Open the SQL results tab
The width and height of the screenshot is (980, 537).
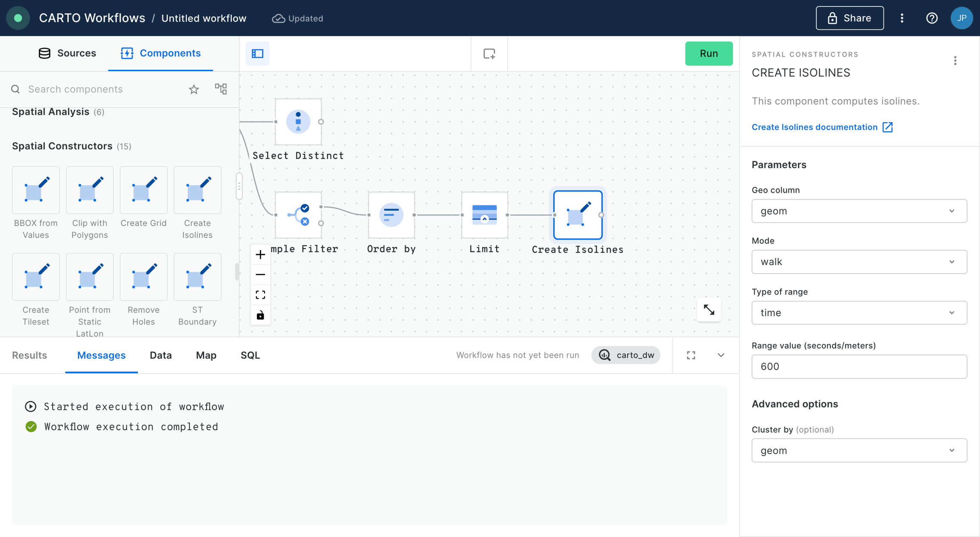250,355
